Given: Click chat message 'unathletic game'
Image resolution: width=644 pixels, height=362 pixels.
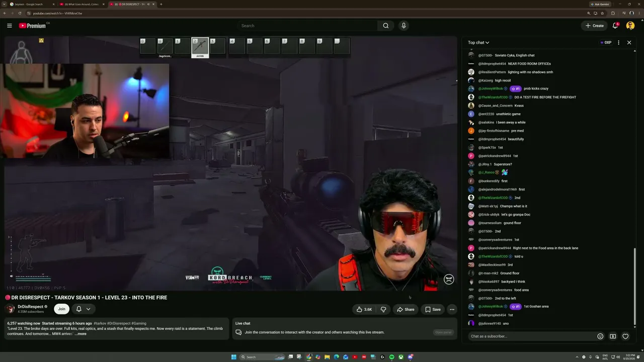Looking at the screenshot, I should (508, 114).
